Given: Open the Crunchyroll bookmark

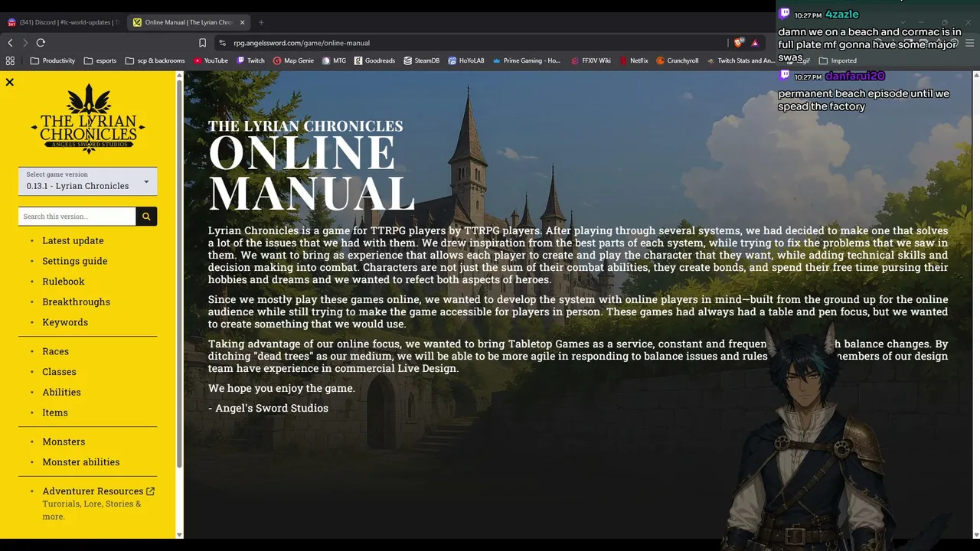Looking at the screenshot, I should coord(677,60).
